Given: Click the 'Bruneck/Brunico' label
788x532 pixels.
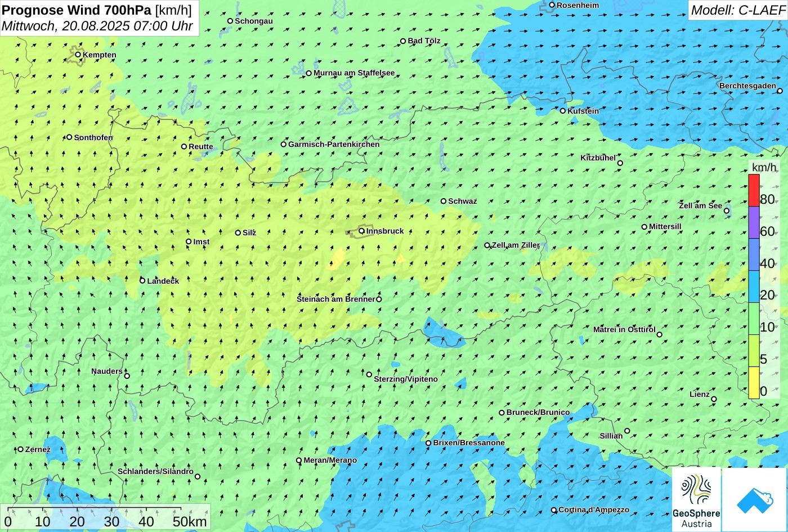Looking at the screenshot, I should [538, 412].
